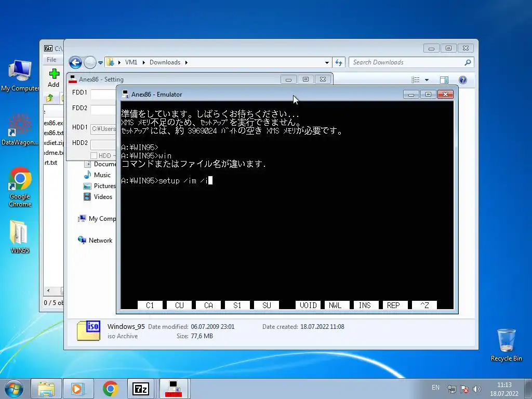532x399 pixels.
Task: Click refresh button next to address bar
Action: tap(339, 62)
